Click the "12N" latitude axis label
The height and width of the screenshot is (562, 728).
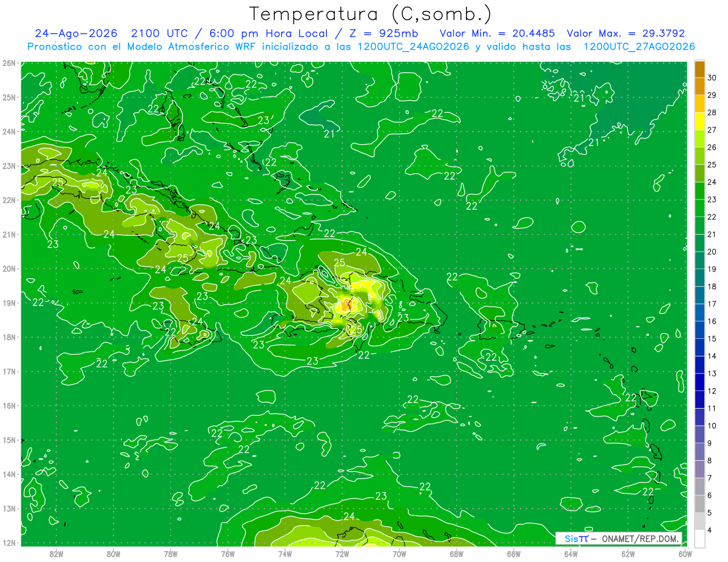(x=9, y=543)
